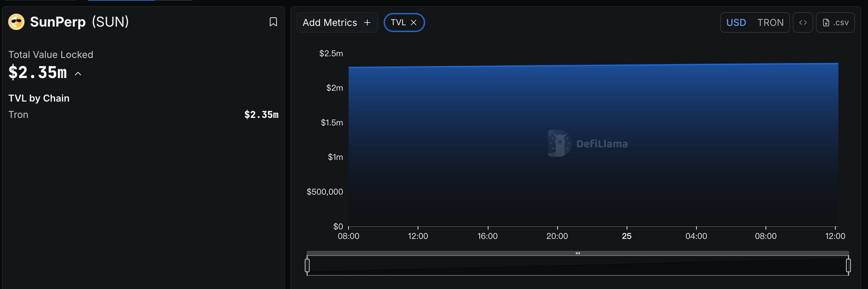Click the 25 date marker on x-axis

(627, 236)
